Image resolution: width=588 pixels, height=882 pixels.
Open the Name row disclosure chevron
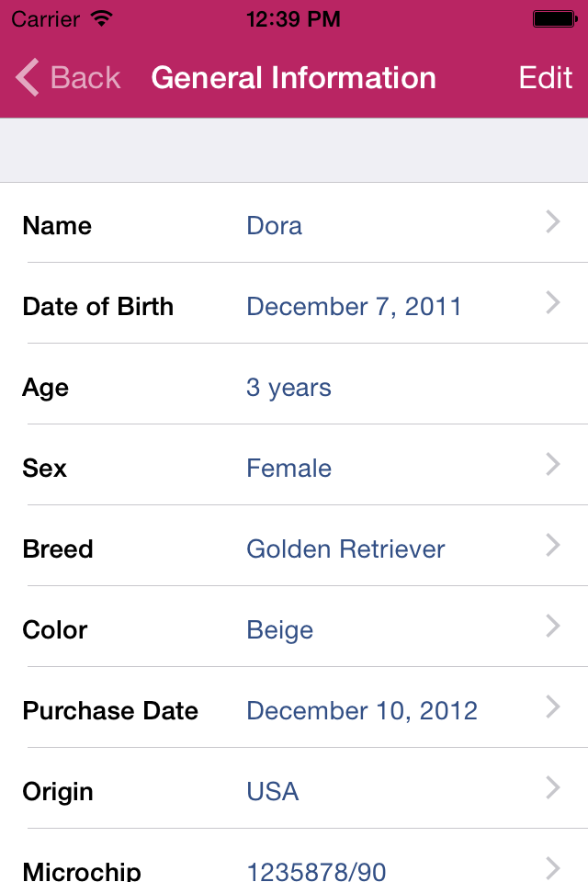pyautogui.click(x=552, y=222)
